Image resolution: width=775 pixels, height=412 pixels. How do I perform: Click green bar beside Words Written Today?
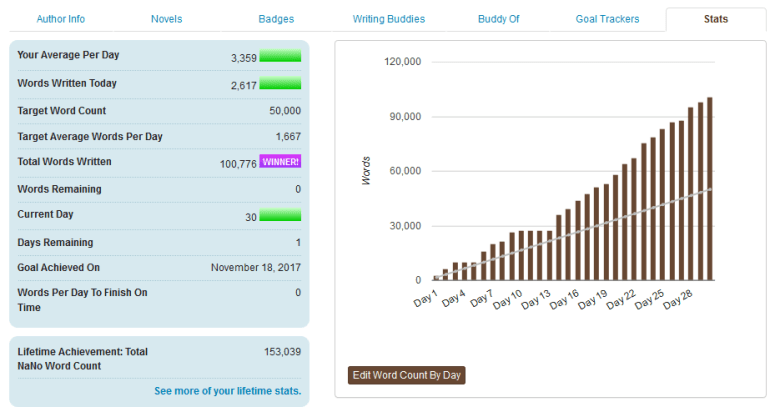[x=280, y=84]
